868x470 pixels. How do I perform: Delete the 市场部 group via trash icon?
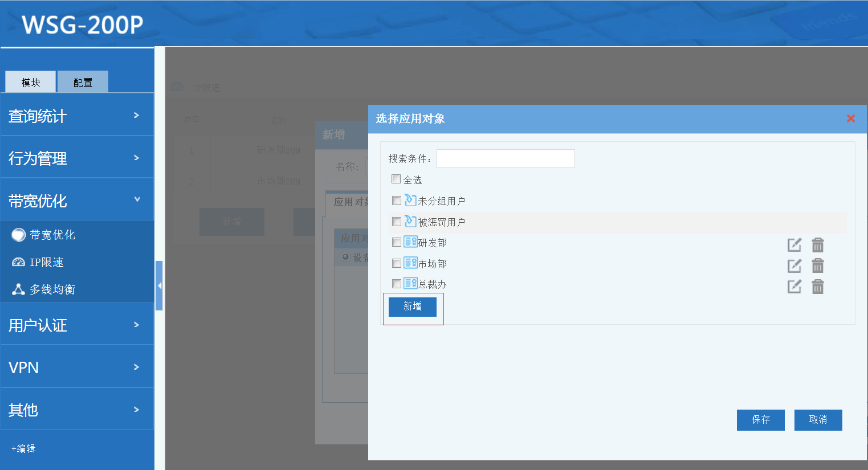817,265
